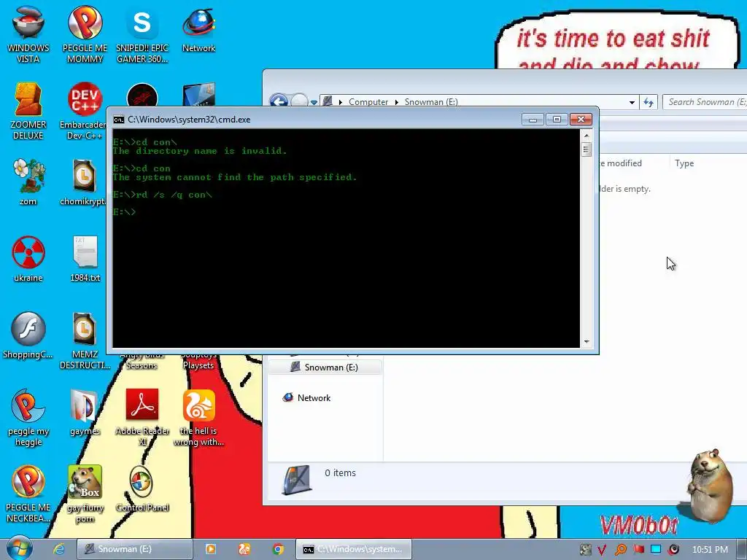Launch Internet Explorer from taskbar
747x560 pixels.
58,549
